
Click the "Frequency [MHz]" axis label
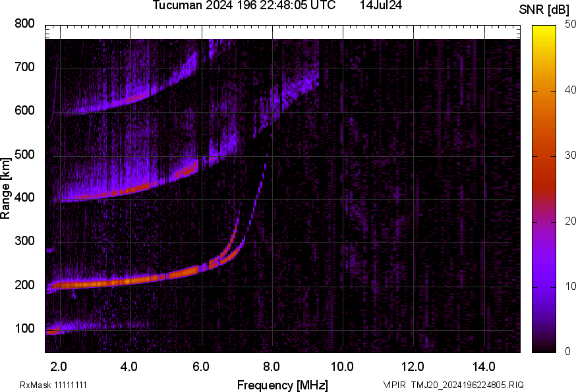pos(283,385)
